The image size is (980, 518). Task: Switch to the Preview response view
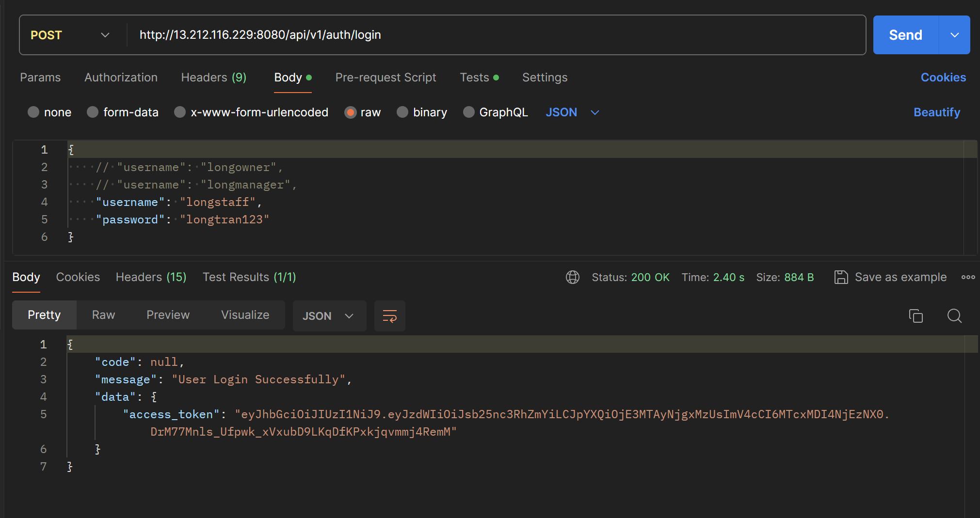[x=168, y=315]
